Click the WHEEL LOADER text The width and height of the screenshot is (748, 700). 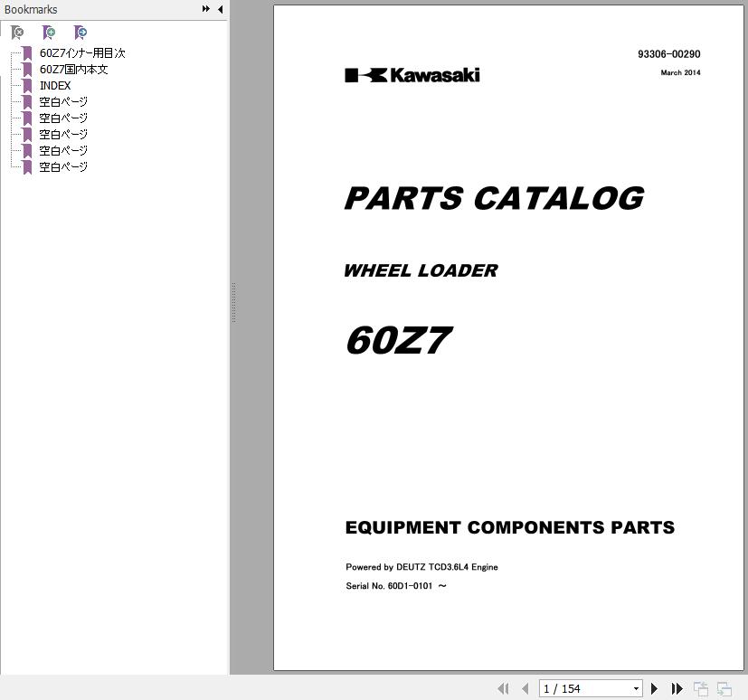click(x=421, y=270)
